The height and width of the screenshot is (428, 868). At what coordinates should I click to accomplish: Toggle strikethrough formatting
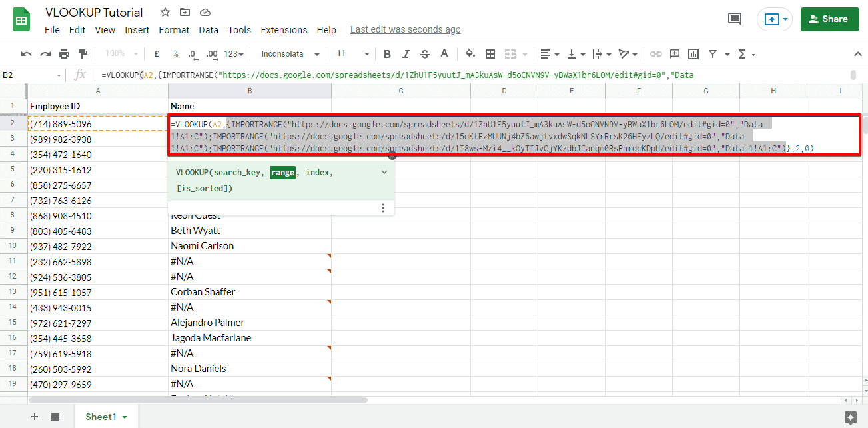point(424,53)
